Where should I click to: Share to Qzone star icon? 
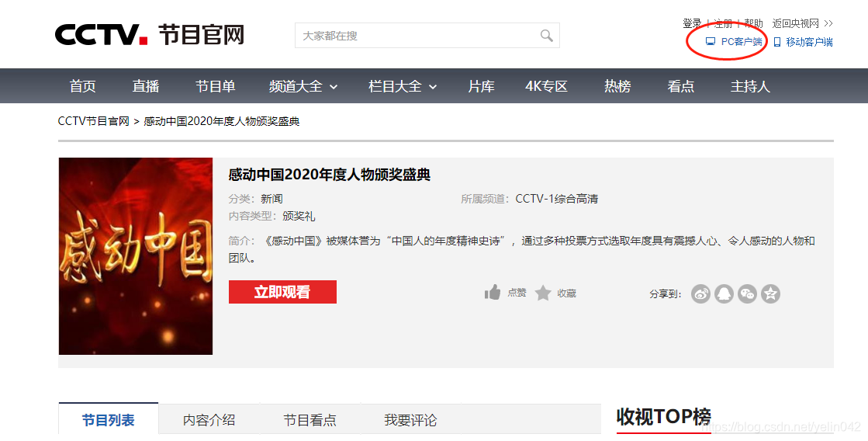click(x=770, y=293)
